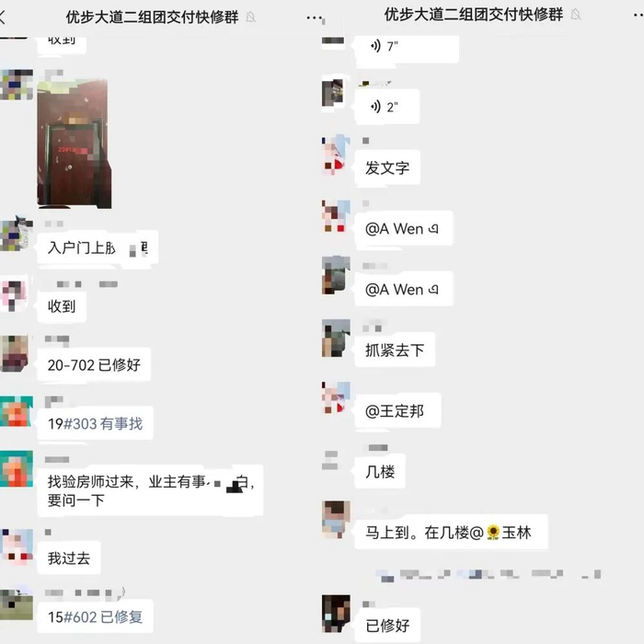
Task: Open left chat's three-dot more menu
Action: coord(315,18)
